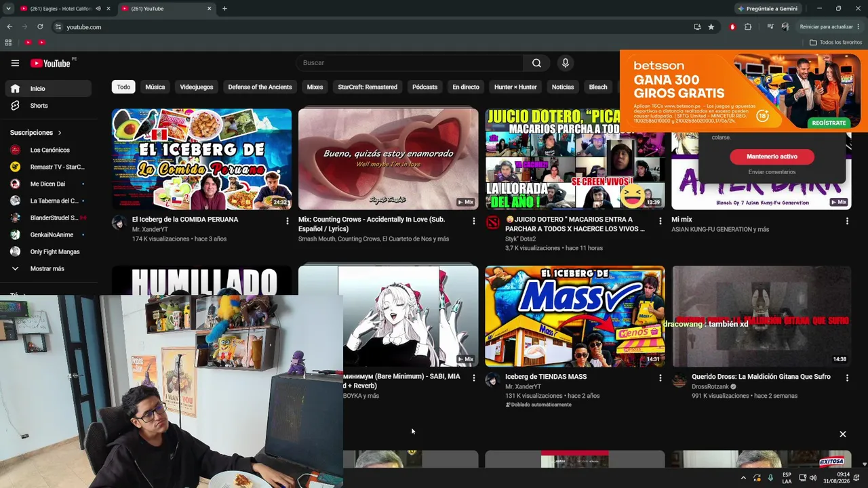Filter by StarCraft: Remastered chip
Image resolution: width=868 pixels, height=488 pixels.
tap(368, 87)
